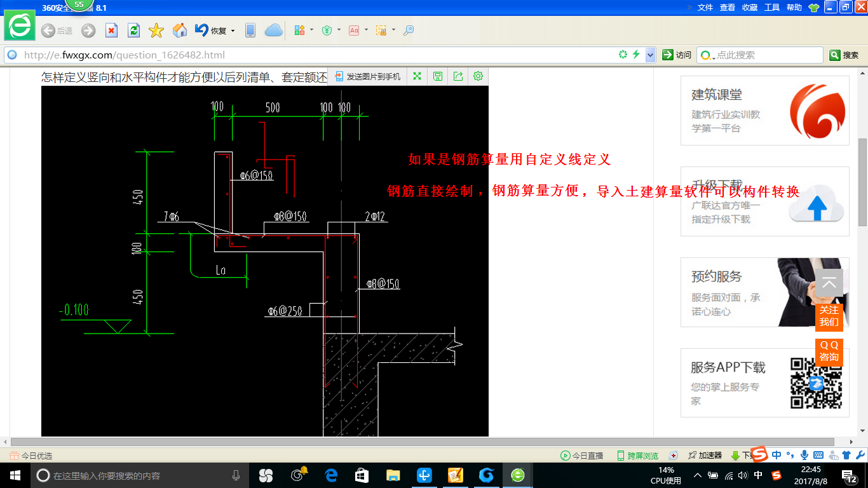Click the orange 关注我们 button
This screenshot has width=868, height=488.
pos(829,316)
